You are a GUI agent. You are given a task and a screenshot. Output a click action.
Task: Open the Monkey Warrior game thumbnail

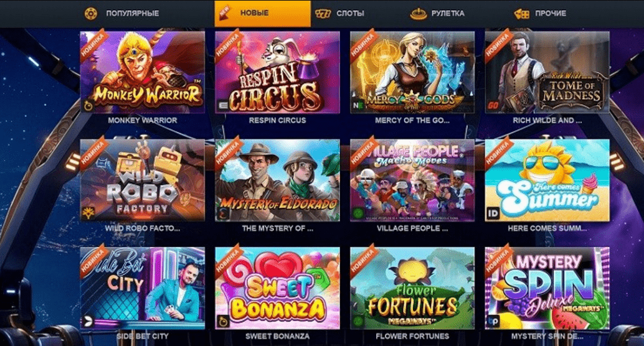(143, 72)
